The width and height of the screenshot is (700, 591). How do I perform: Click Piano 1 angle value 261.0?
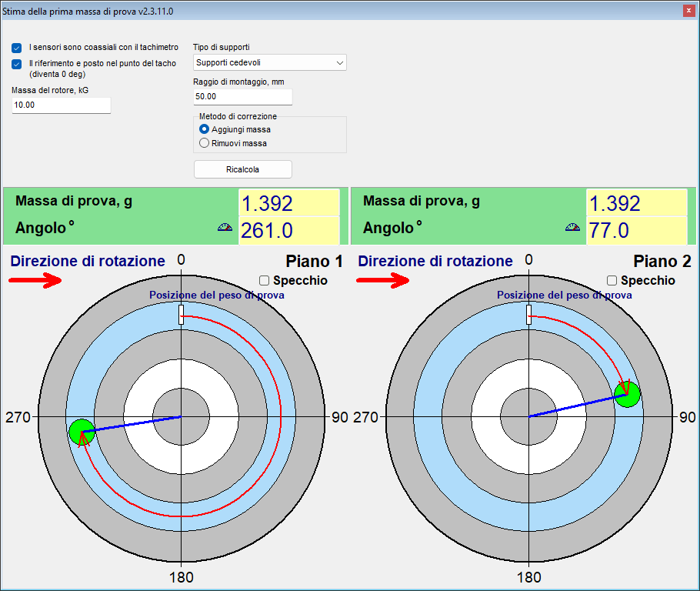point(289,231)
